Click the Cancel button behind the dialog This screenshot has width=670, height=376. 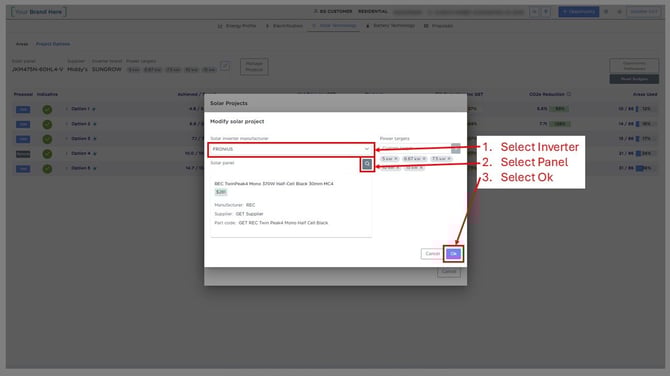449,272
